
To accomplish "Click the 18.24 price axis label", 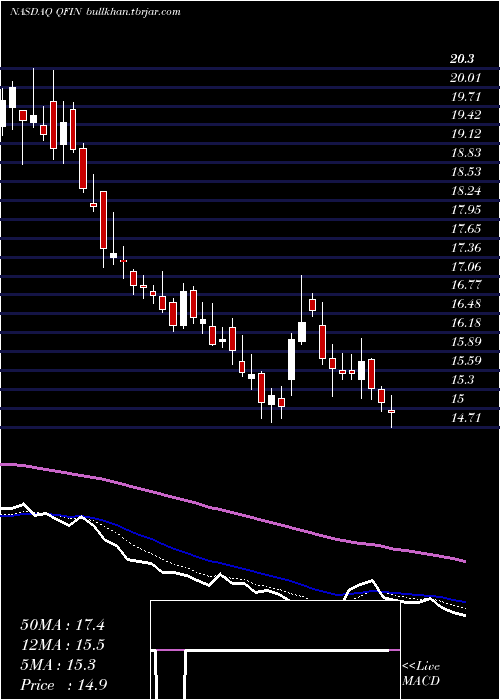I will pyautogui.click(x=466, y=191).
